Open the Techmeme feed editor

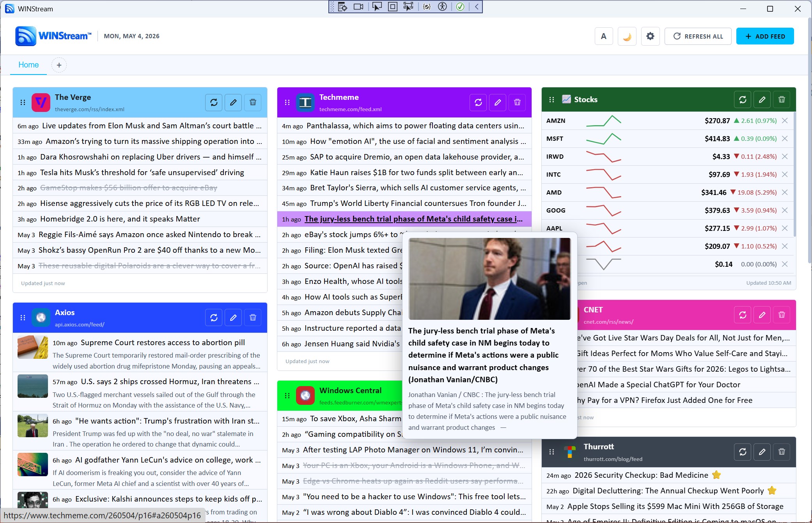498,102
